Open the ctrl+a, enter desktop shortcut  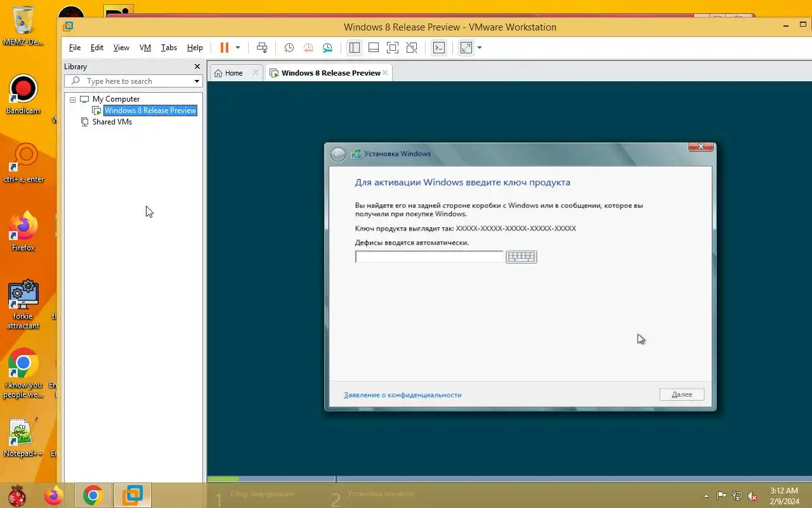(23, 163)
